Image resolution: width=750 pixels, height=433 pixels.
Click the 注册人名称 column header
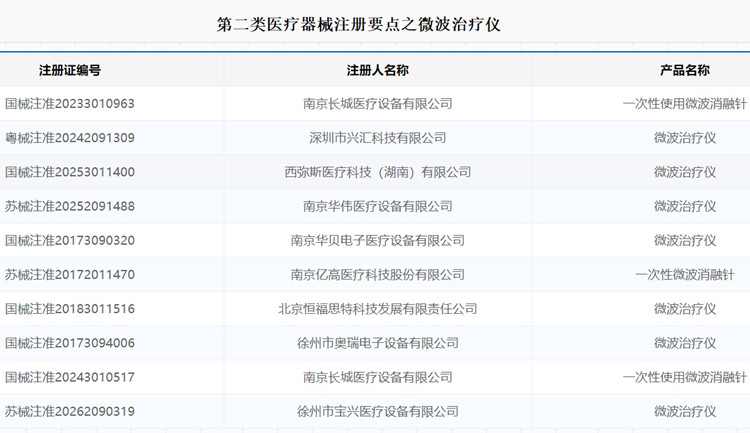coord(377,70)
